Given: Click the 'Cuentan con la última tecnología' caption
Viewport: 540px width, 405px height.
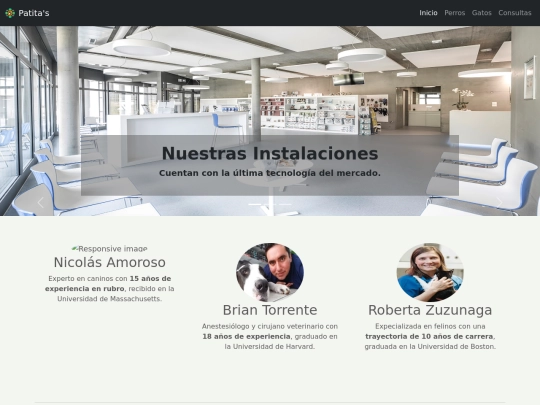Looking at the screenshot, I should [270, 173].
